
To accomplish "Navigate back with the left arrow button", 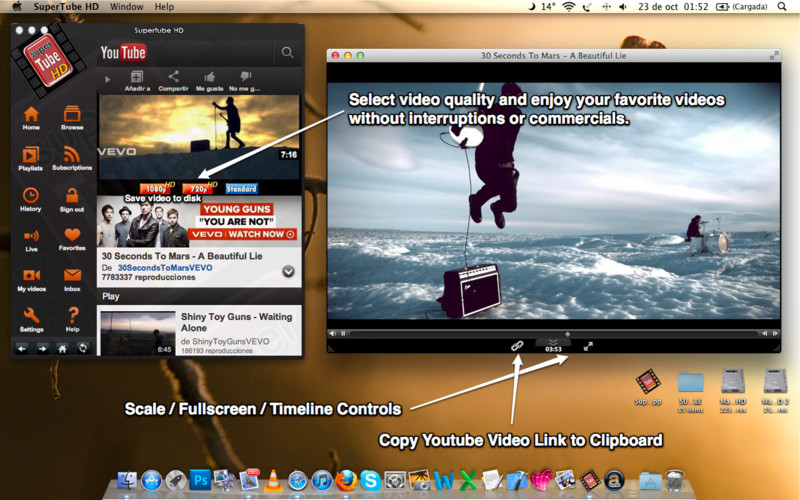I will point(22,349).
